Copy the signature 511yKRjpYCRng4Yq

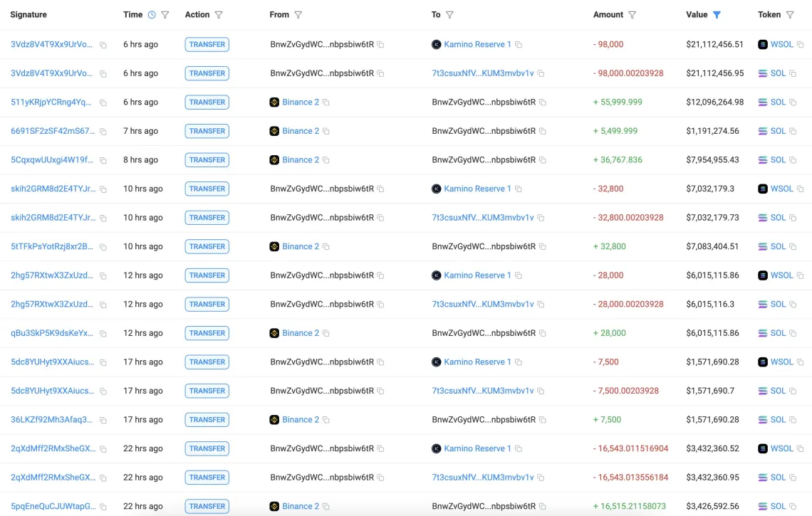pyautogui.click(x=103, y=102)
